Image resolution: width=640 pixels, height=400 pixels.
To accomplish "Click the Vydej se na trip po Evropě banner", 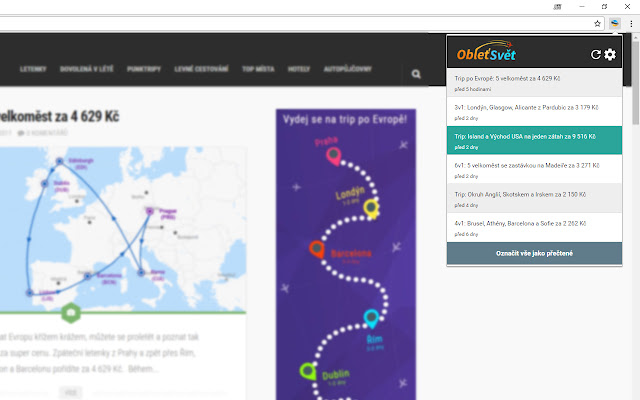I will tap(345, 250).
